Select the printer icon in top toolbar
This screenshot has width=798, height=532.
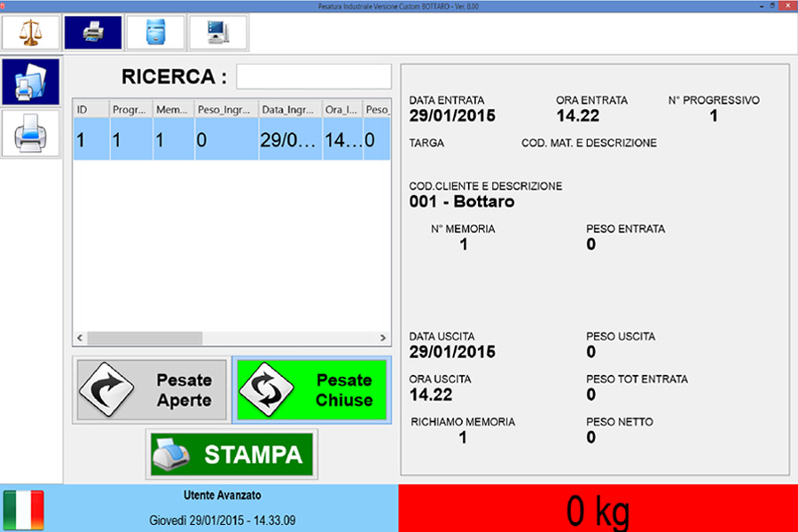(x=93, y=33)
